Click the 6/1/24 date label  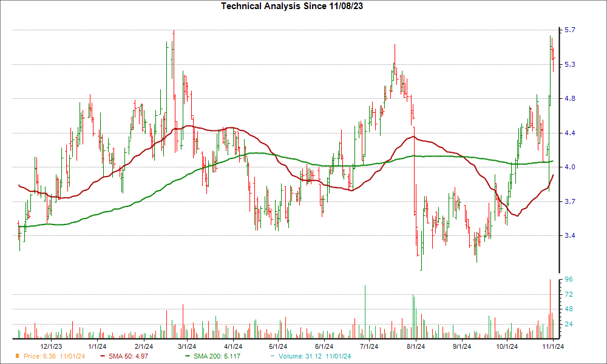tap(324, 346)
